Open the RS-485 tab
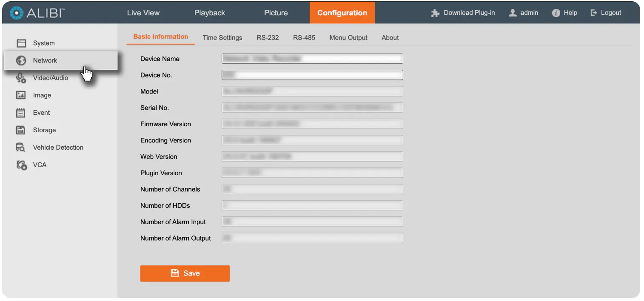The image size is (644, 301). pyautogui.click(x=304, y=37)
